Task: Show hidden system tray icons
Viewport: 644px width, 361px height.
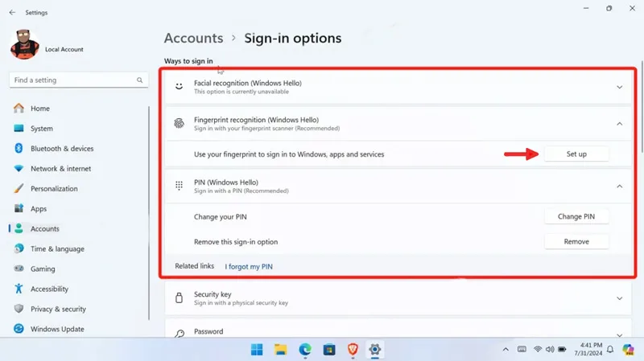Action: tap(506, 350)
